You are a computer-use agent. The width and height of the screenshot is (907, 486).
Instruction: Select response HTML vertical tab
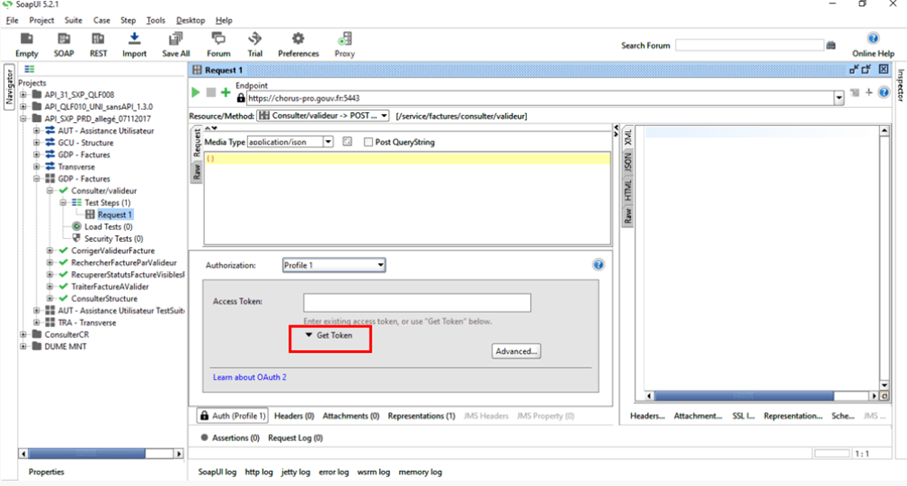click(x=628, y=190)
